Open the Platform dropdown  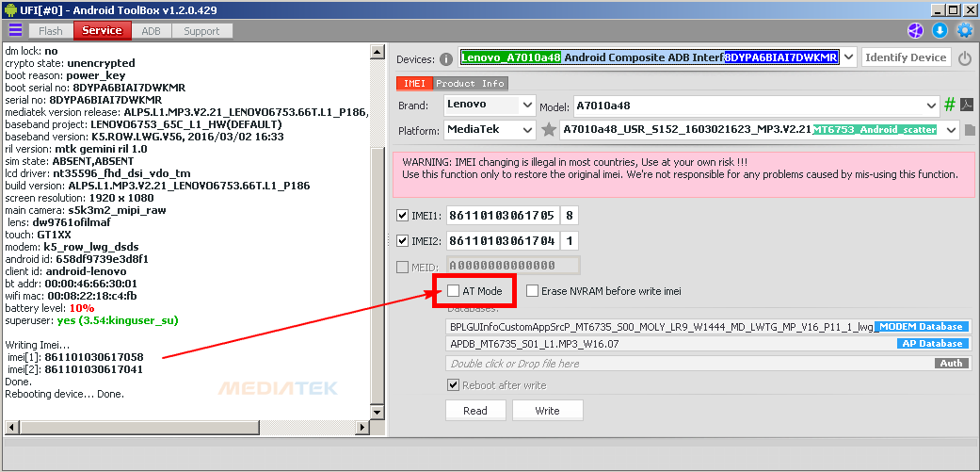click(528, 130)
